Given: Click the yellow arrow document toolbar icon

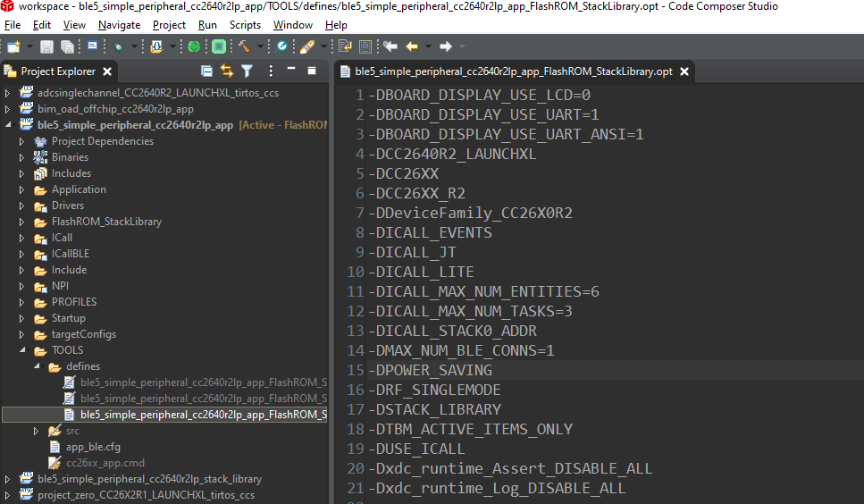Looking at the screenshot, I should (345, 46).
